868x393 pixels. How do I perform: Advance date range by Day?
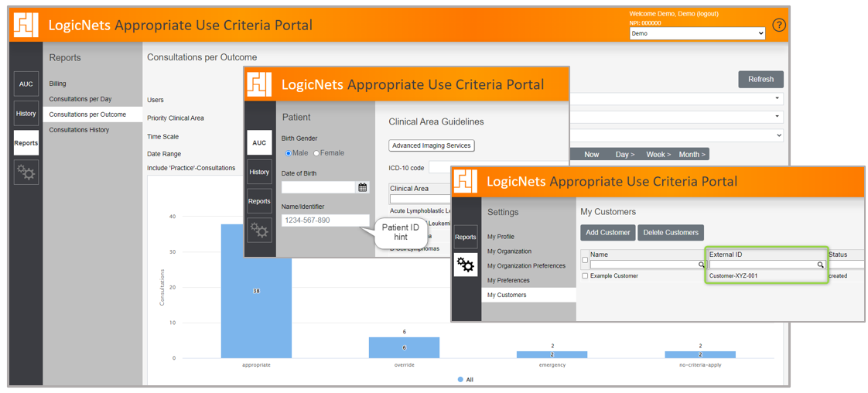pos(625,155)
